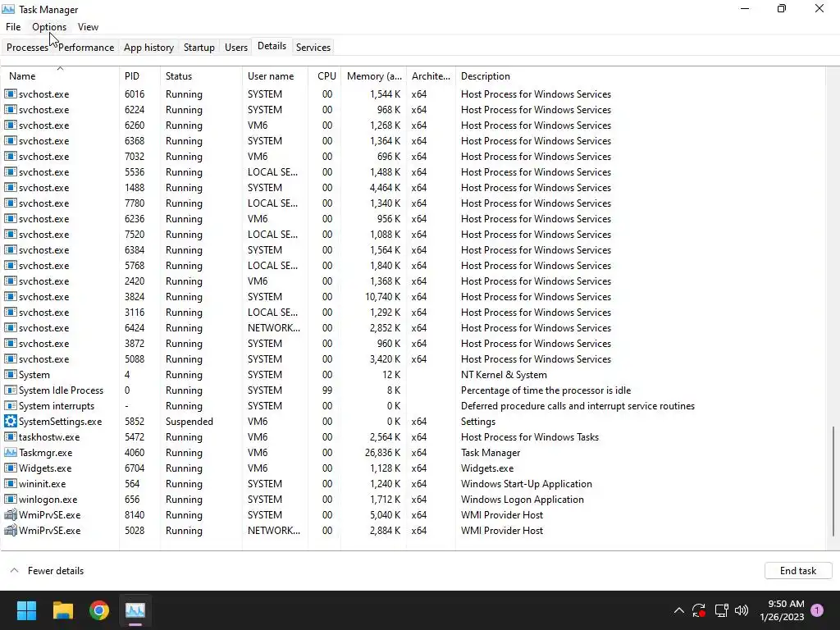Open the File menu
840x630 pixels.
click(13, 27)
